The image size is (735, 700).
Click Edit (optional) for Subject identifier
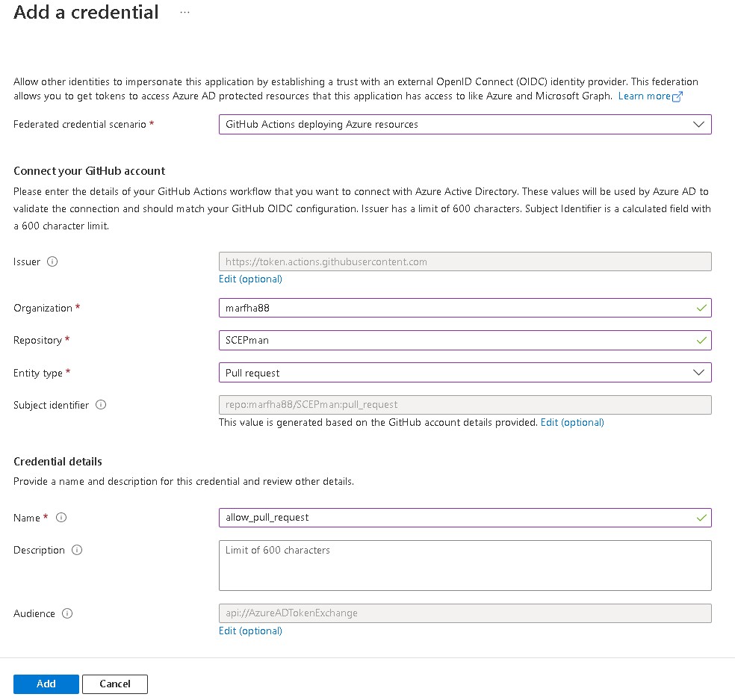pos(572,422)
